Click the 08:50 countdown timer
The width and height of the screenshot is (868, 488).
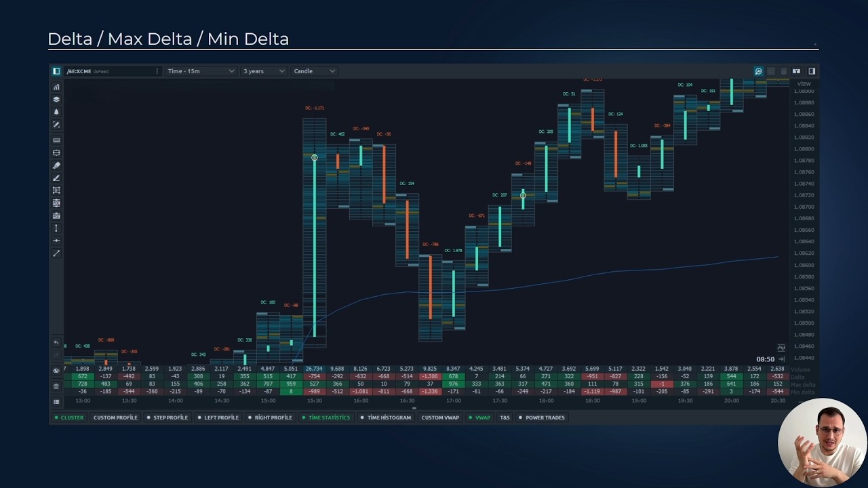pos(766,359)
